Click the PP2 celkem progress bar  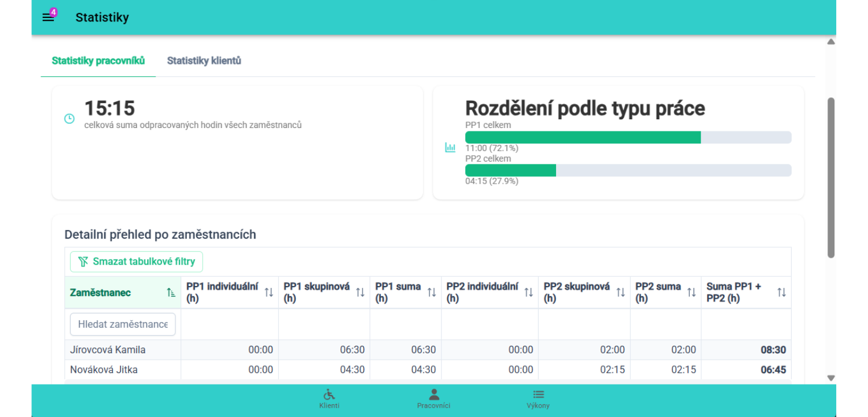pos(628,170)
